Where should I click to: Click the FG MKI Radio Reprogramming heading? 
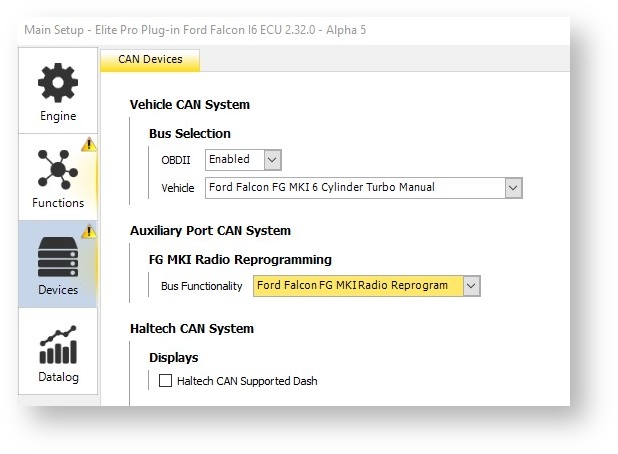(x=240, y=260)
